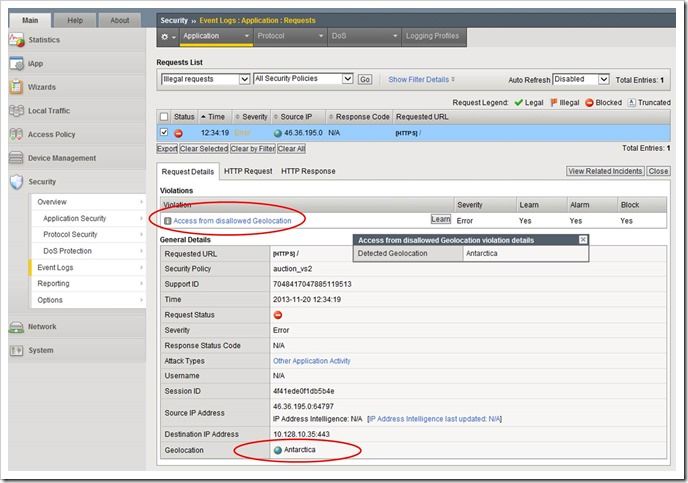The image size is (688, 483).
Task: Open the Logging Profiles tab
Action: coord(432,36)
